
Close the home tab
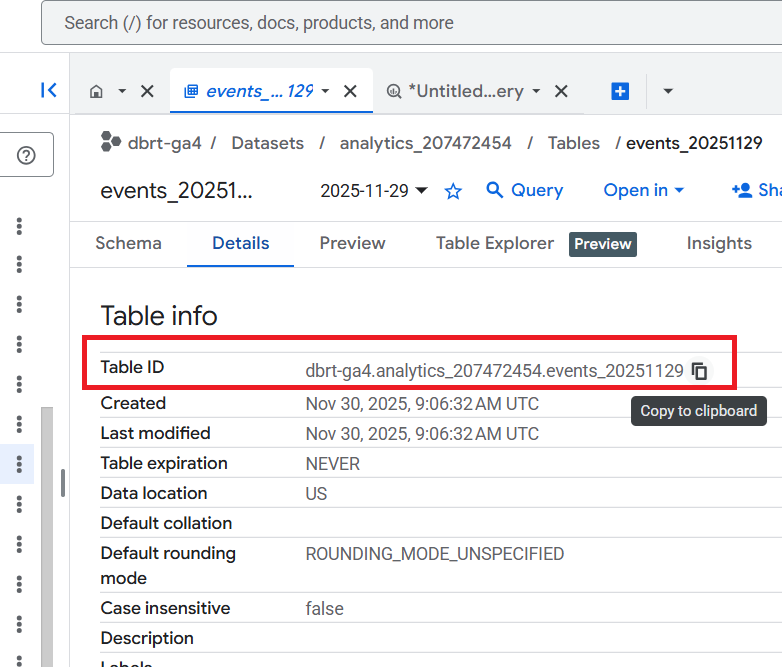click(x=147, y=91)
